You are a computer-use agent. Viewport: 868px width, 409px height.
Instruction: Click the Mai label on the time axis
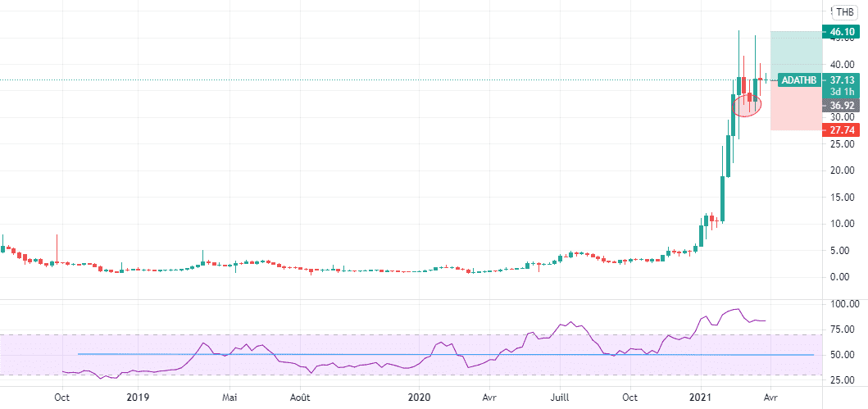231,397
